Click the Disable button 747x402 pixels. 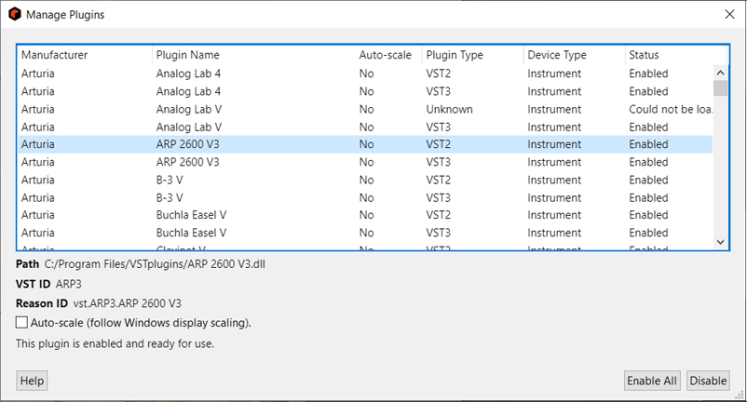coord(708,381)
